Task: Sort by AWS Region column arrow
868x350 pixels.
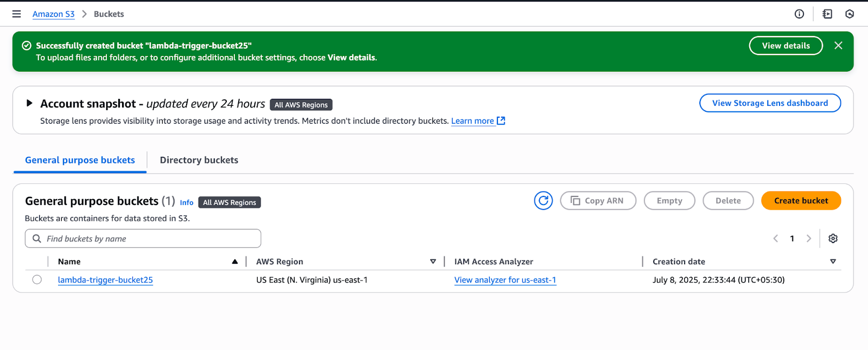Action: (433, 262)
